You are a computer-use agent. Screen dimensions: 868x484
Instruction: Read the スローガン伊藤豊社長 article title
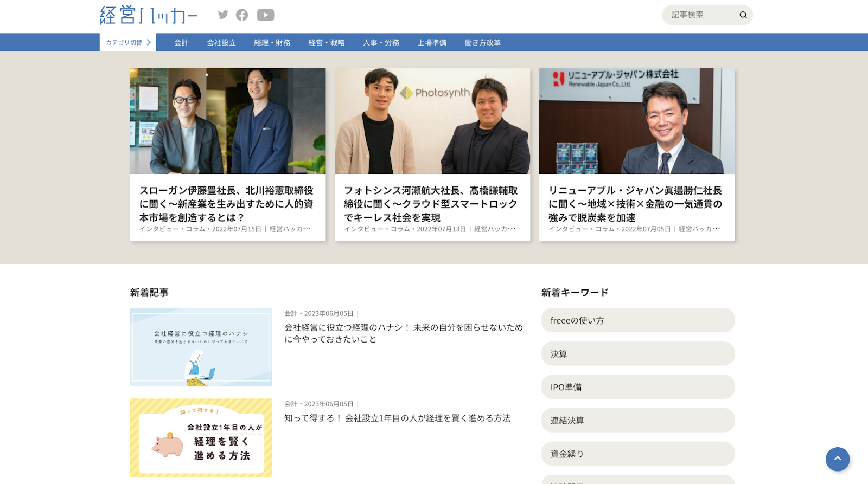click(x=227, y=204)
